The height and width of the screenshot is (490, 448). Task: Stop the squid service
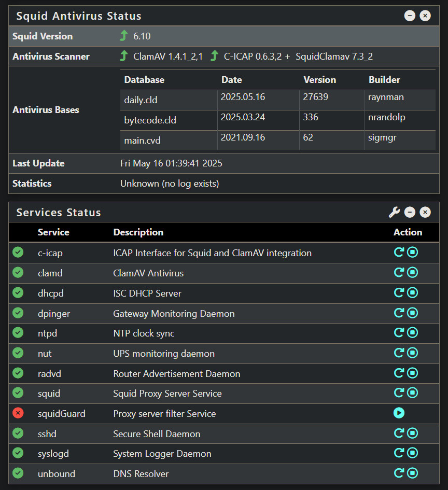(412, 393)
